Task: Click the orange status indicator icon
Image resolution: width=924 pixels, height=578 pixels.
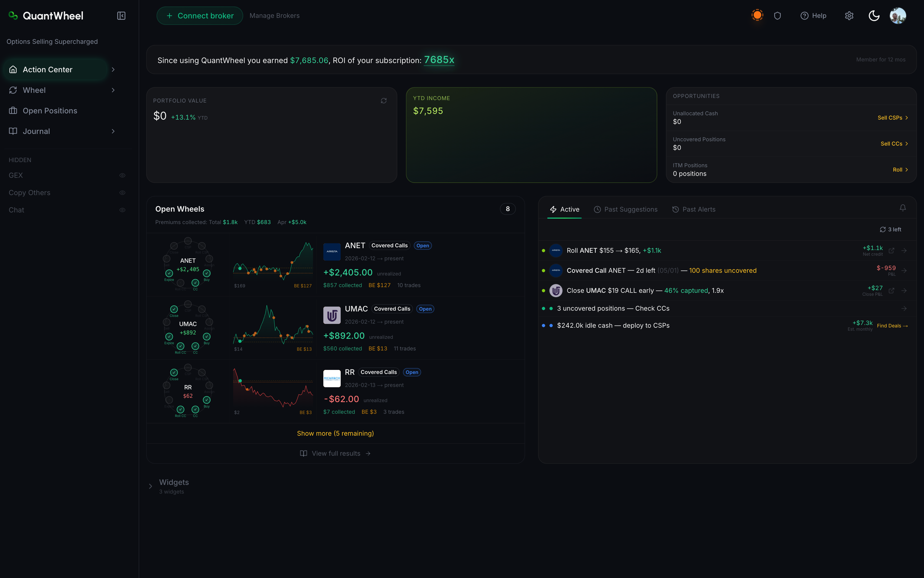Action: pyautogui.click(x=757, y=15)
